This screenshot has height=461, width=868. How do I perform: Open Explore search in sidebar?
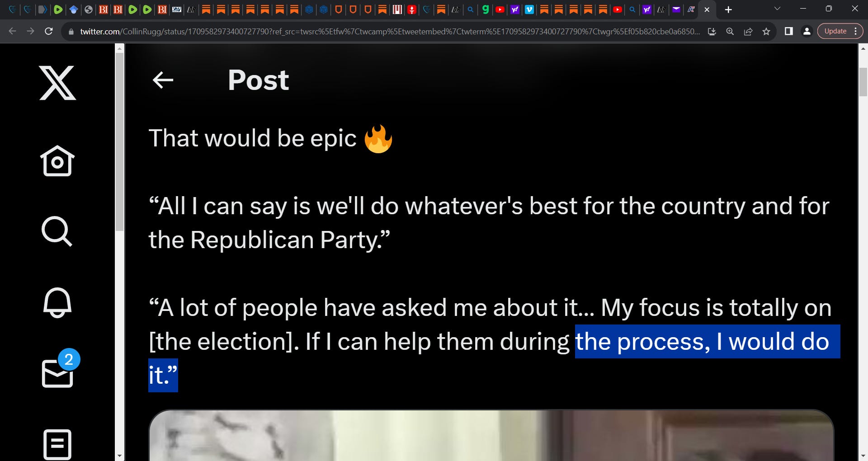(57, 231)
